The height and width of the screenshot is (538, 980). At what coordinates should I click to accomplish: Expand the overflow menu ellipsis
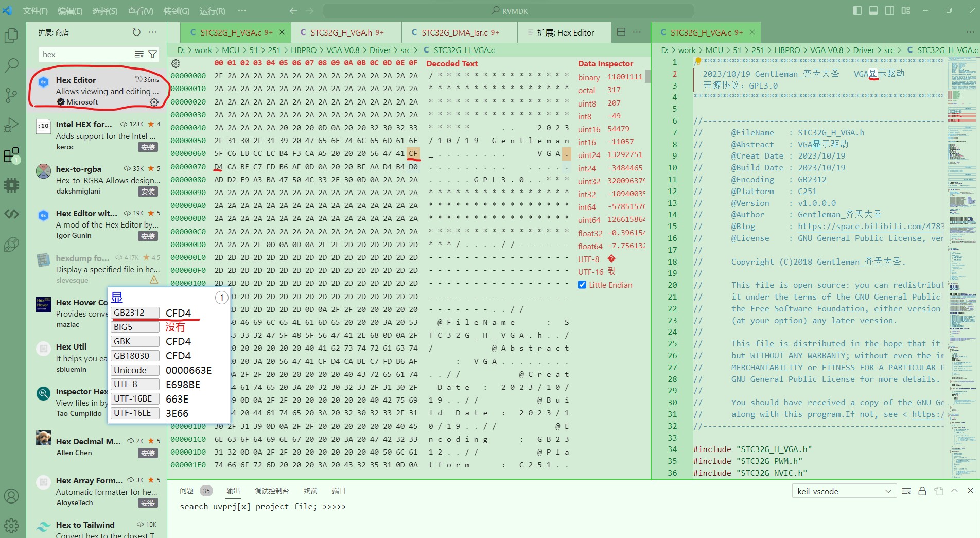(242, 11)
